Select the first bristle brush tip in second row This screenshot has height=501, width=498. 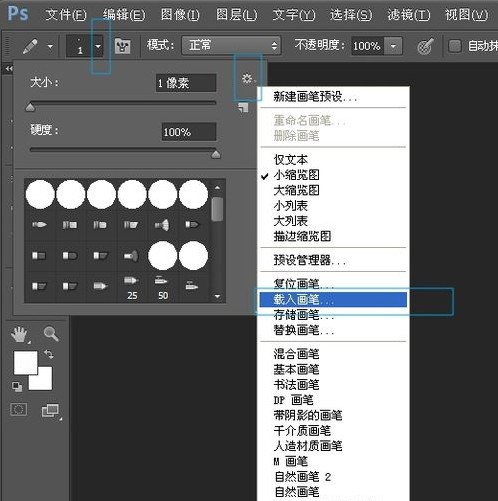[x=40, y=225]
